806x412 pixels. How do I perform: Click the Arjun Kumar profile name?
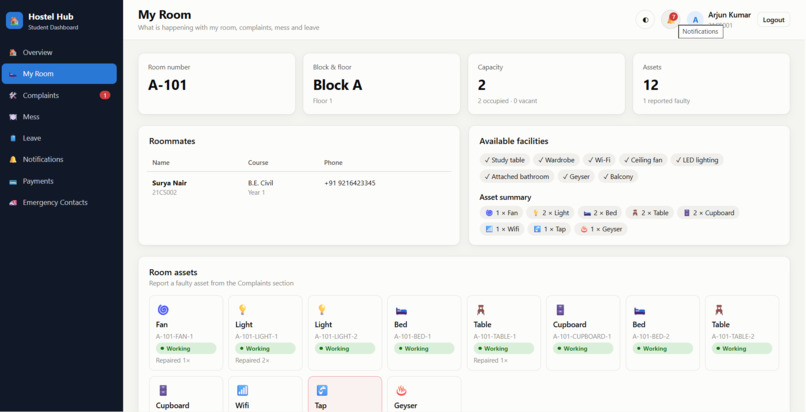click(729, 15)
